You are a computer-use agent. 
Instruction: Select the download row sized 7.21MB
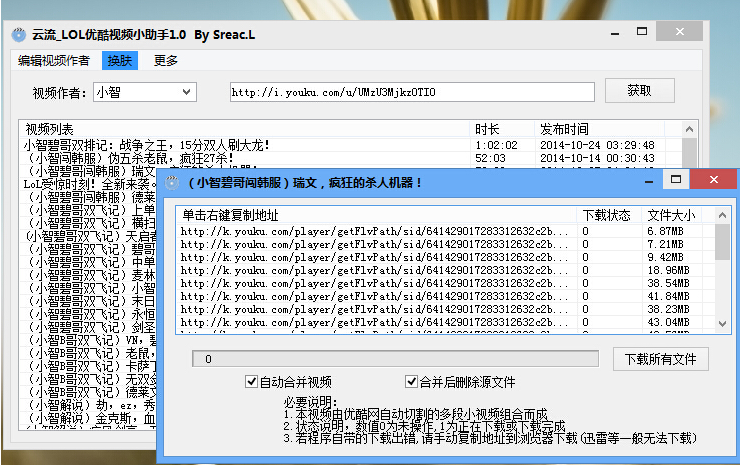(446, 244)
